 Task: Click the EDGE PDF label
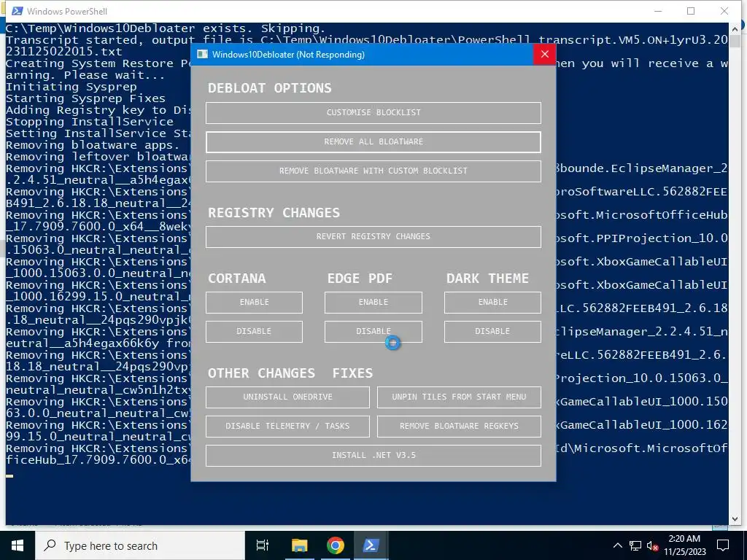[360, 279]
